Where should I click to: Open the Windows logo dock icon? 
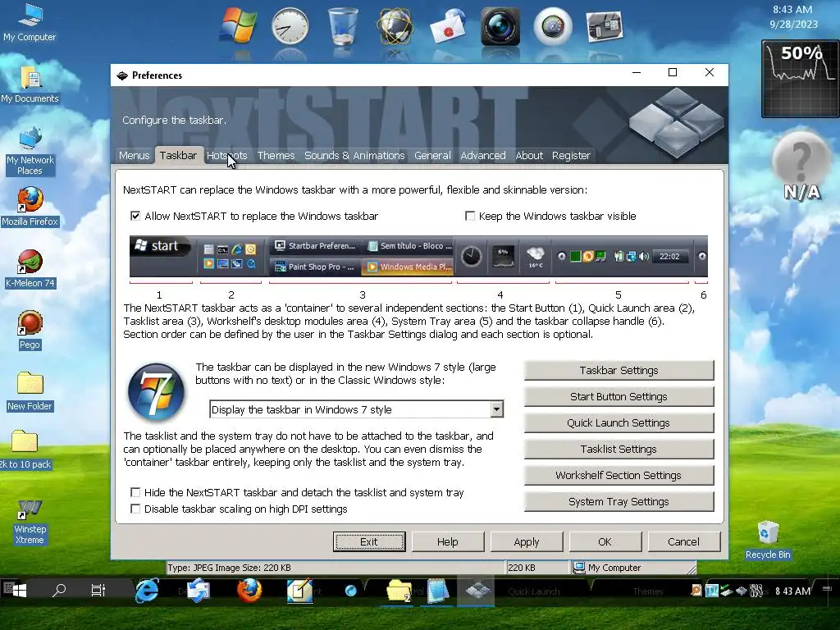coord(238,26)
